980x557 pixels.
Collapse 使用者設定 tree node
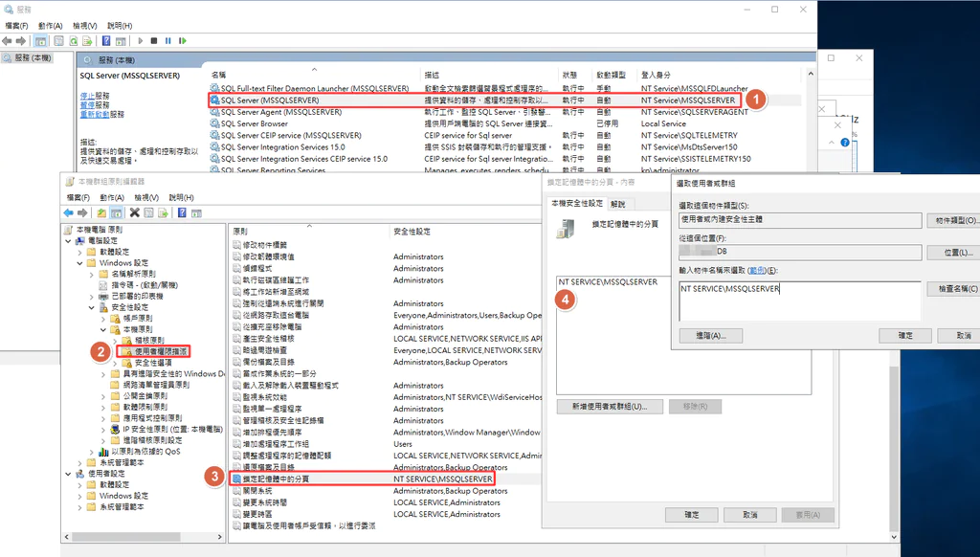[x=68, y=474]
